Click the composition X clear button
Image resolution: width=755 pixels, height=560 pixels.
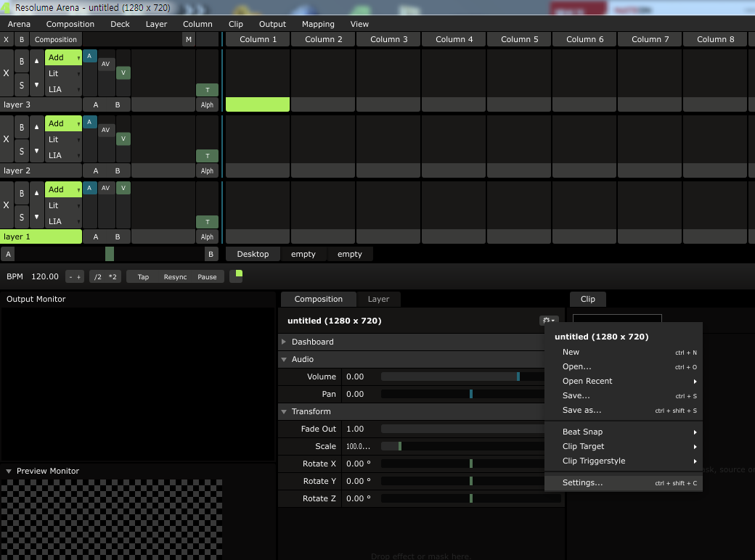click(7, 39)
